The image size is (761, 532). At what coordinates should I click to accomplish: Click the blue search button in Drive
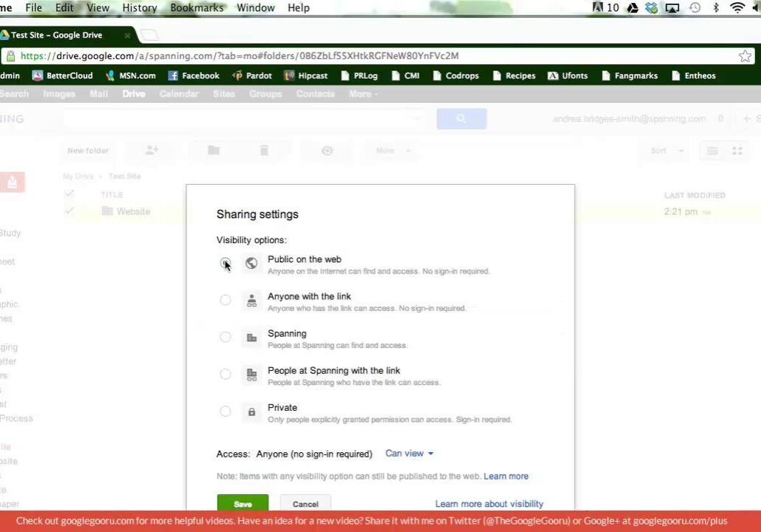pos(461,119)
